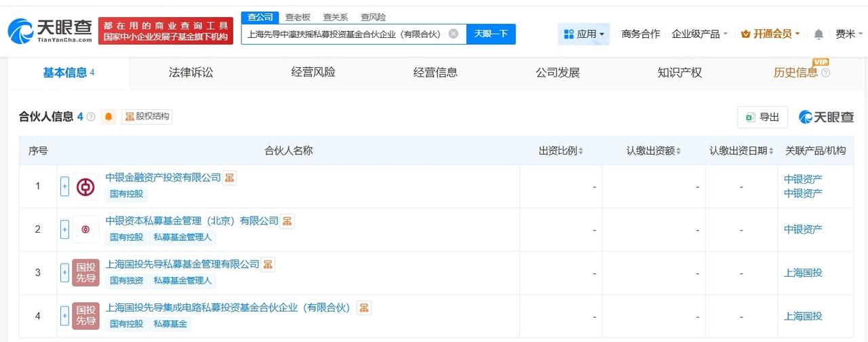
Task: Switch to the 历史信息 VIP tab
Action: (795, 73)
